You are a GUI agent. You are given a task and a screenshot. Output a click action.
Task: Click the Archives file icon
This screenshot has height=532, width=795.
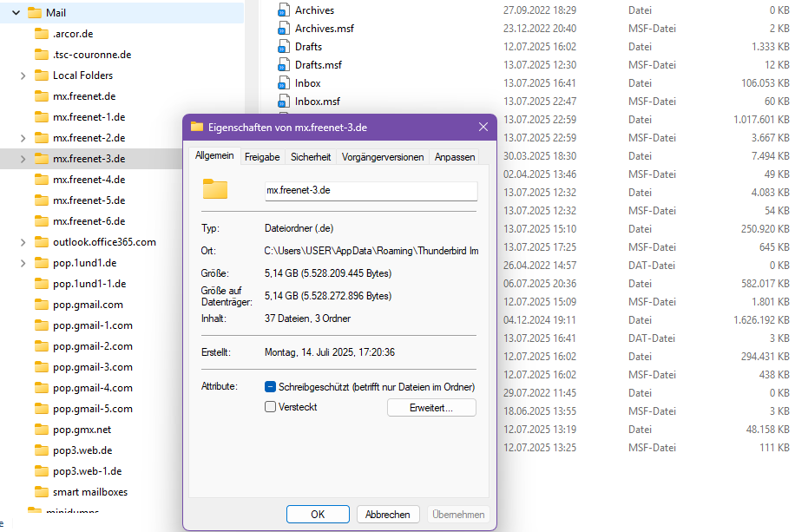point(283,10)
